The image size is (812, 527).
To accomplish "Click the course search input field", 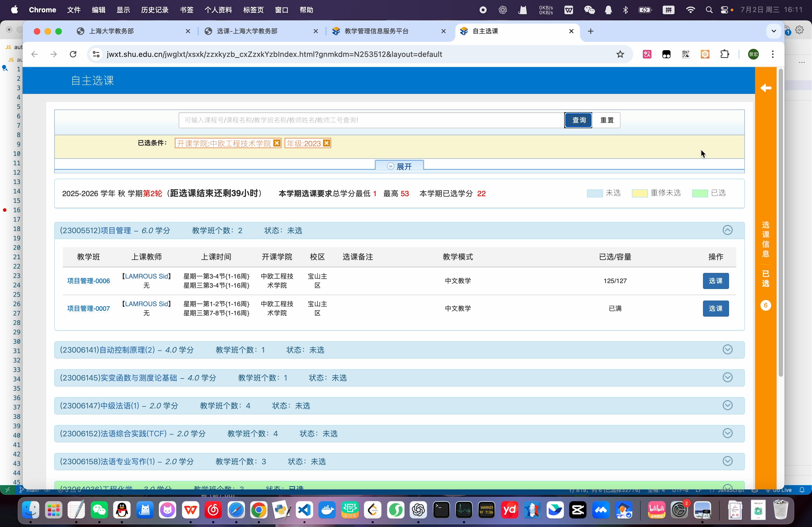I will (x=371, y=120).
